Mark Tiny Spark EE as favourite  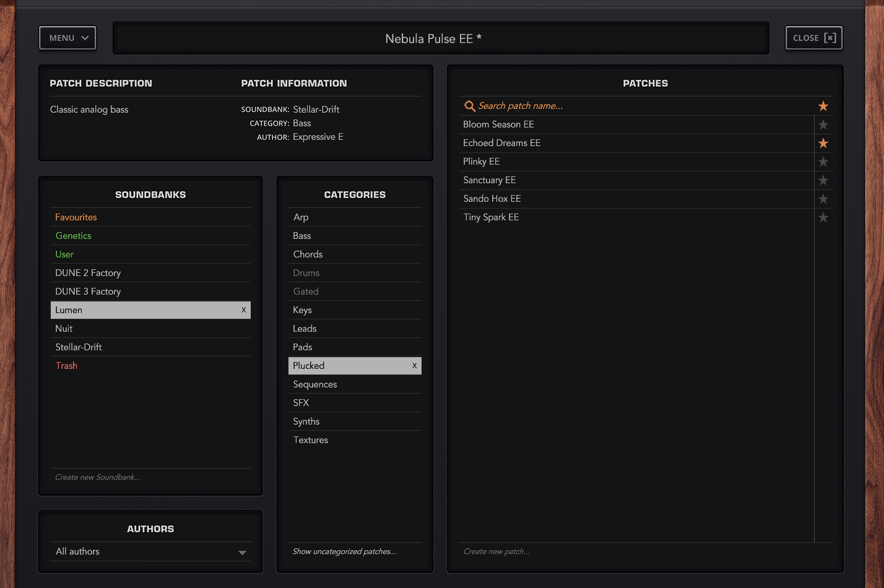point(823,218)
